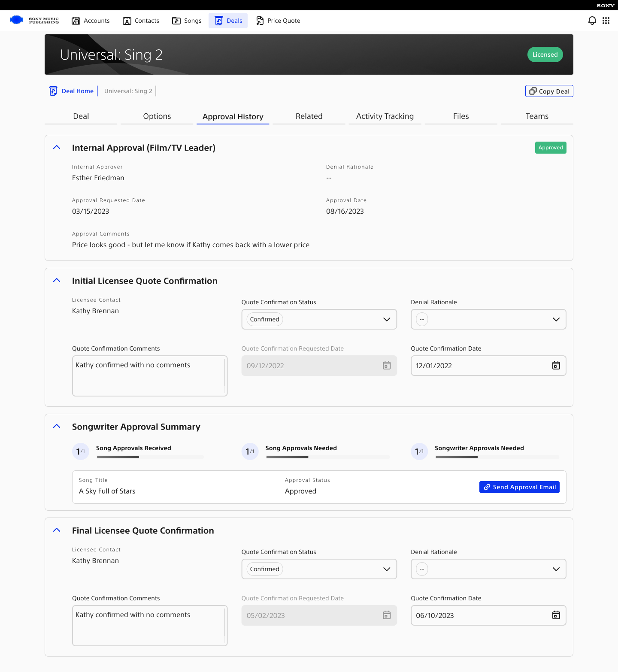This screenshot has height=672, width=618.
Task: Open Initial Denial Rationale dropdown
Action: (488, 319)
